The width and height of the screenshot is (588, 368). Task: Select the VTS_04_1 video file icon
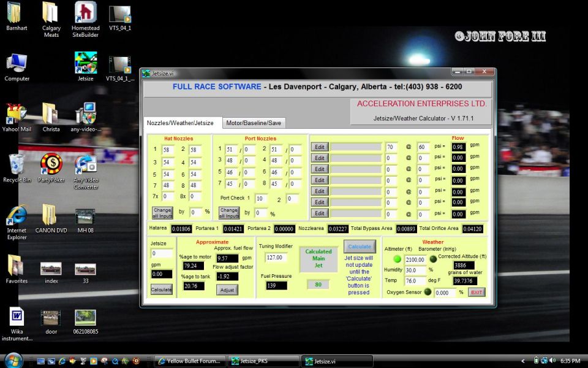(120, 17)
